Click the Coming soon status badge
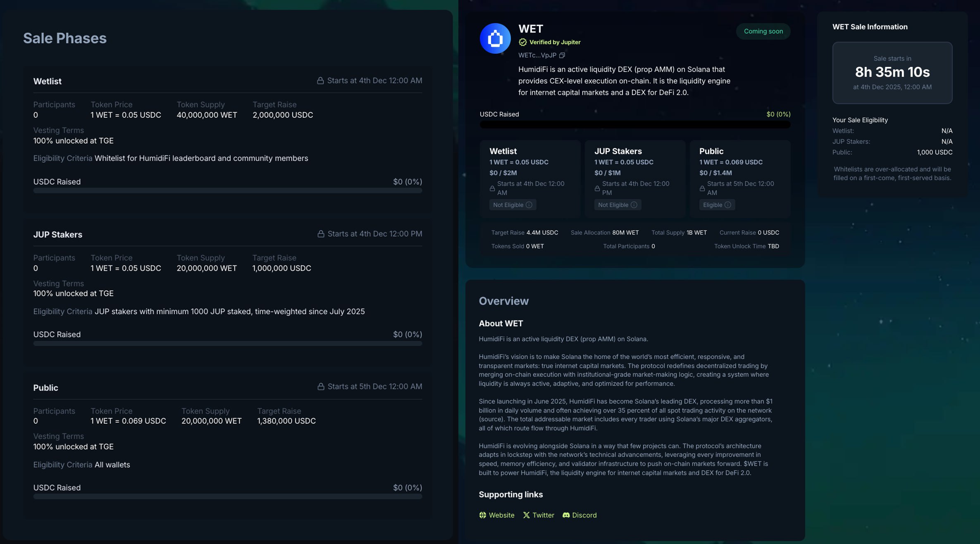Viewport: 980px width, 544px height. pyautogui.click(x=763, y=31)
